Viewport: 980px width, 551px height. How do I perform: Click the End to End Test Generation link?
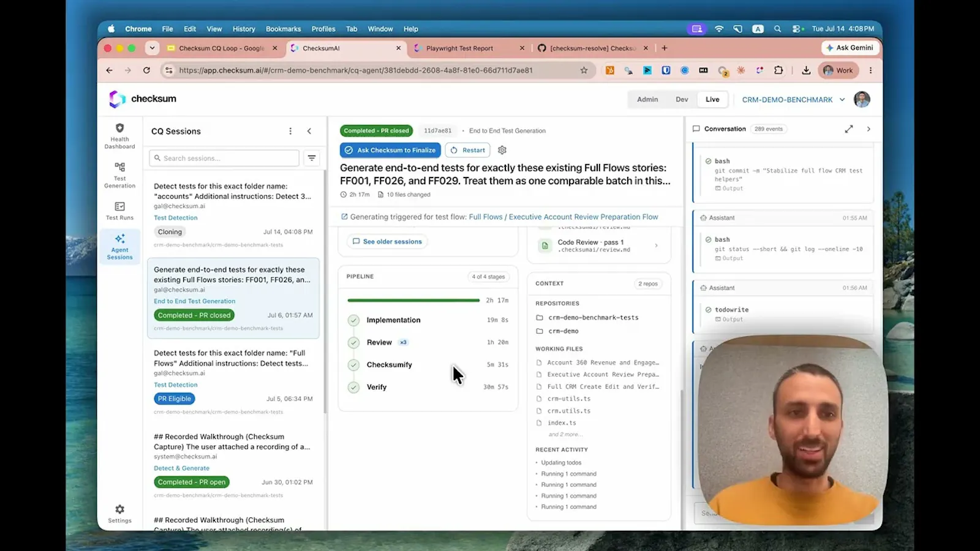click(194, 301)
